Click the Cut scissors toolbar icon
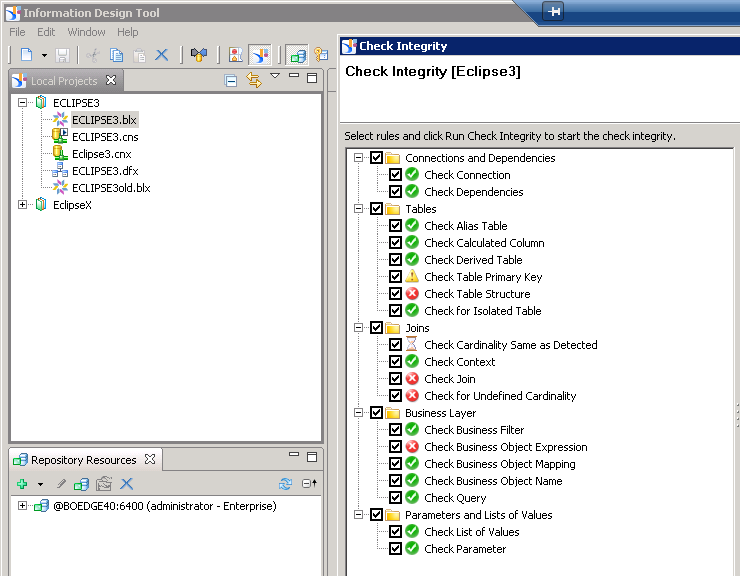This screenshot has width=740, height=576. (93, 56)
